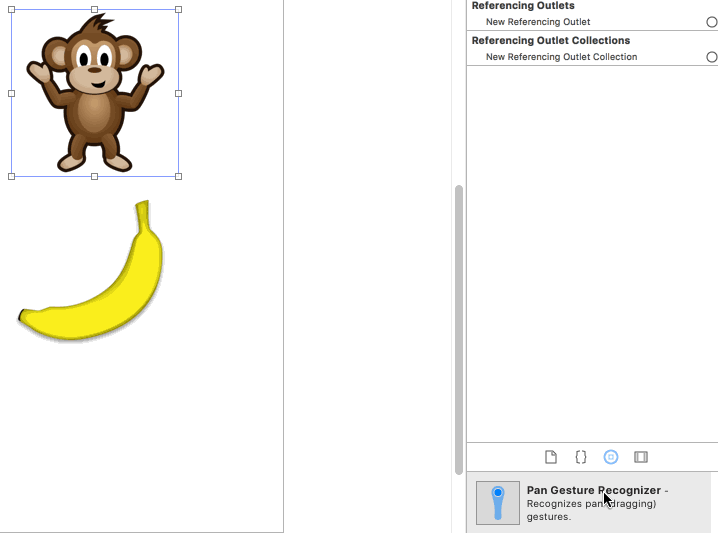Click the monkey's bottom-right resize handle
The height and width of the screenshot is (533, 718).
[x=178, y=176]
